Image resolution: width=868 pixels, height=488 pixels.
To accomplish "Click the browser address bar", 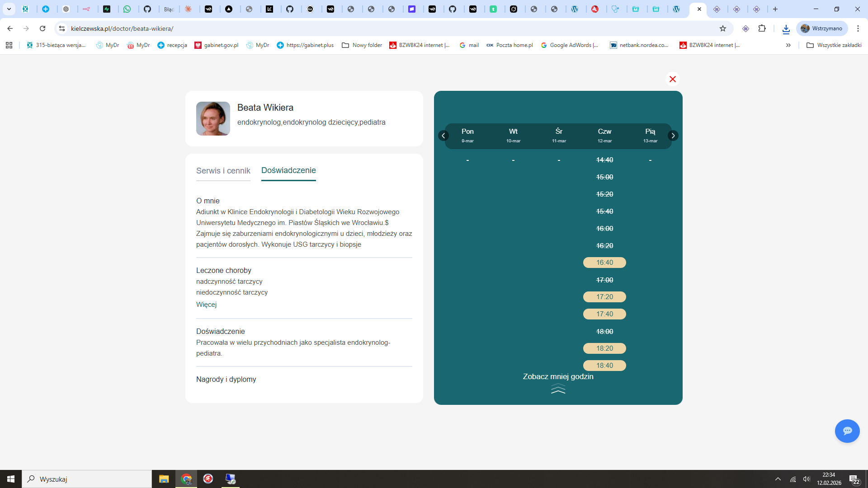I will (181, 28).
